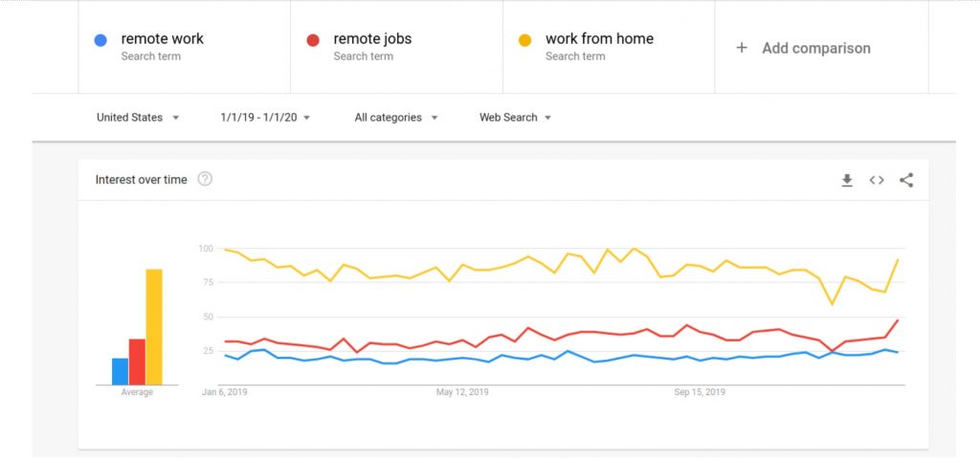Click the May 12, 2019 axis label
This screenshot has height=463, width=980.
462,392
